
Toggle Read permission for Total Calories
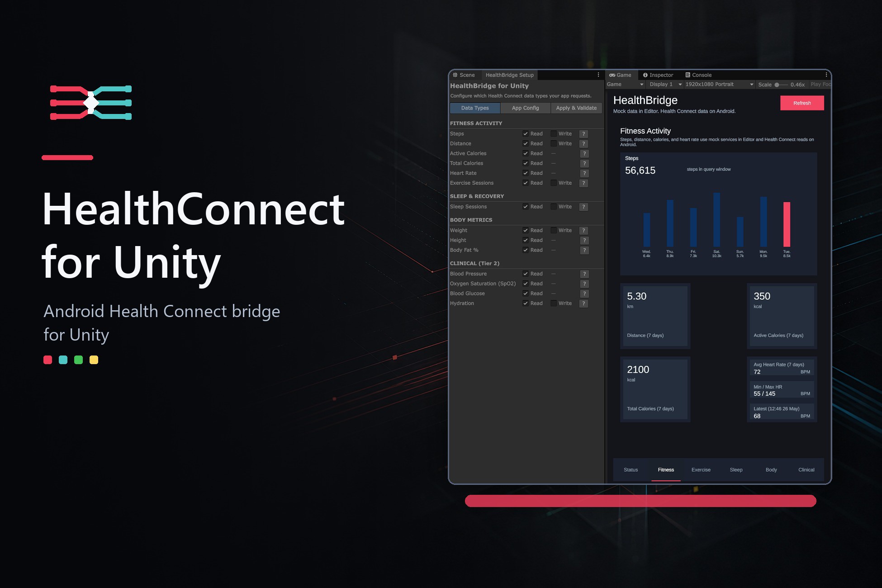coord(526,164)
